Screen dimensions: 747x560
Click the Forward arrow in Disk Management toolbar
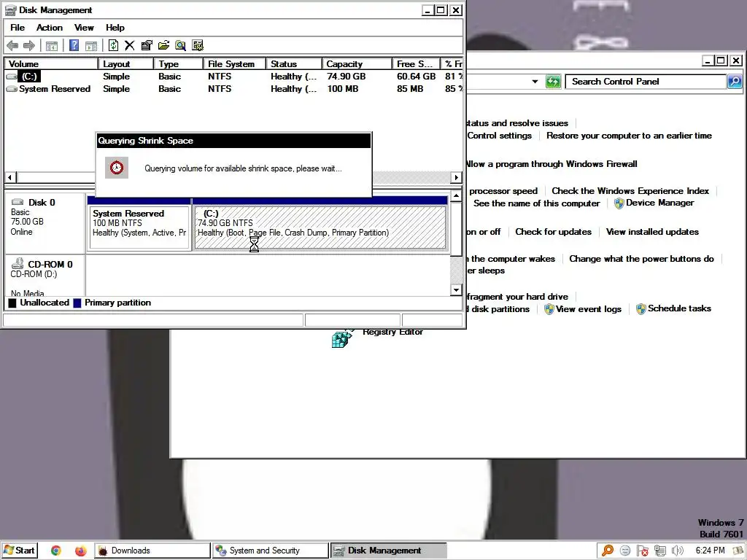pyautogui.click(x=29, y=46)
